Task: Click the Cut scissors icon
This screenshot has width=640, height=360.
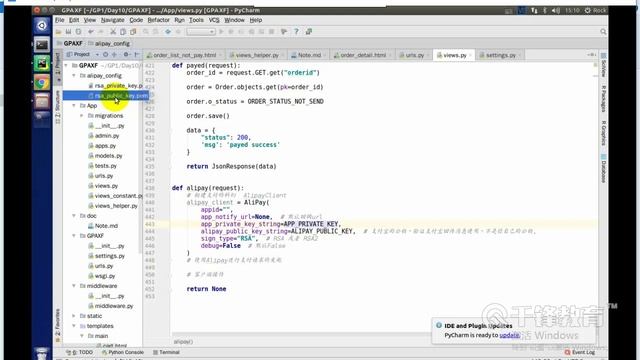Action: pyautogui.click(x=113, y=32)
